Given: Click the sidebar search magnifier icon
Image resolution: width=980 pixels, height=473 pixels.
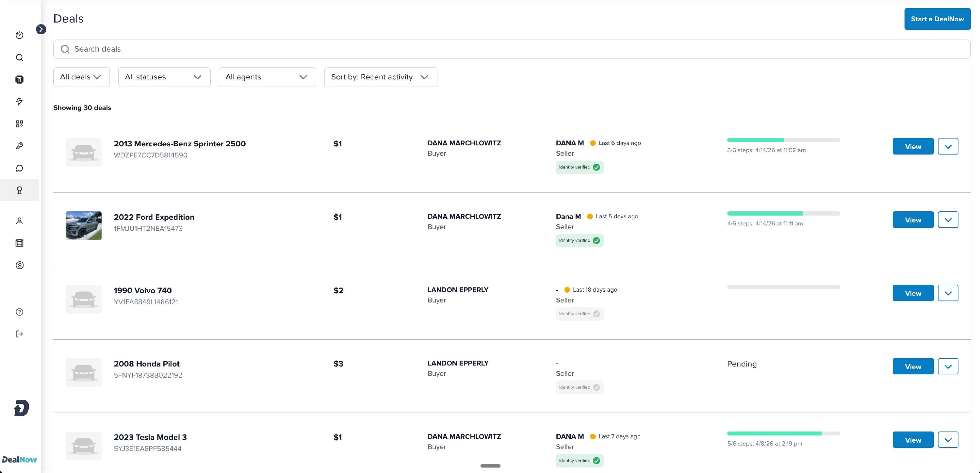Looking at the screenshot, I should click(19, 57).
